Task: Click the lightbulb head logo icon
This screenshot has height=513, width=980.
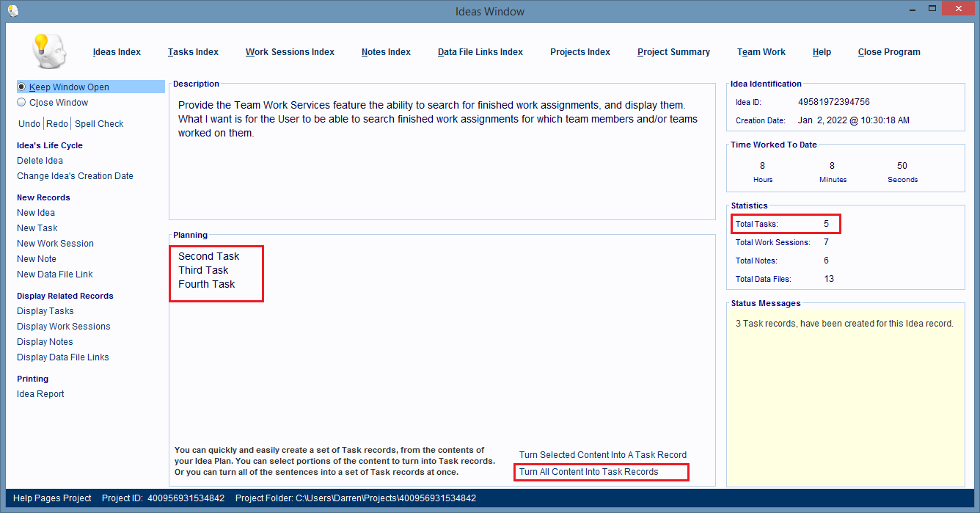Action: point(49,51)
